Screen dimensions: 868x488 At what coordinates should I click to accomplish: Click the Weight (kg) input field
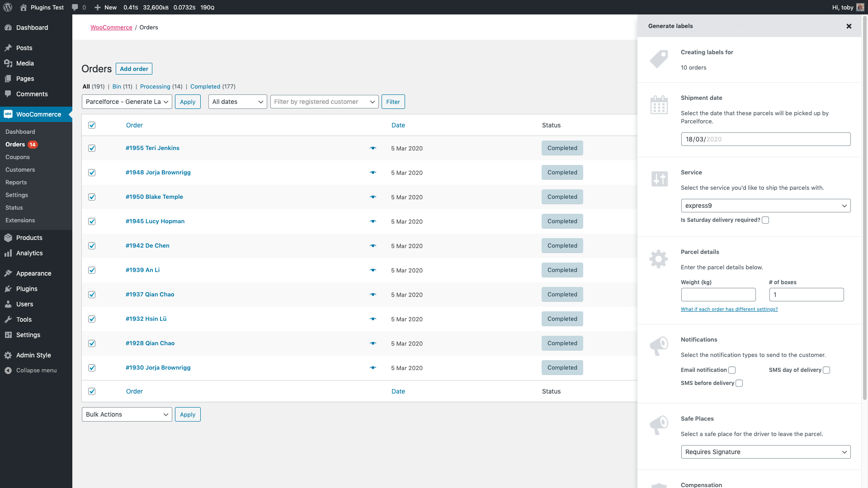pos(718,295)
